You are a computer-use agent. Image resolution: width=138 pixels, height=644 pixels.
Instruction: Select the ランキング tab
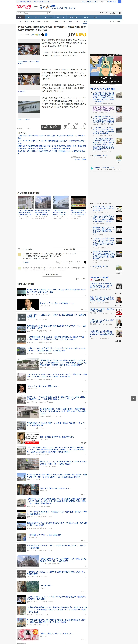click(x=86, y=17)
